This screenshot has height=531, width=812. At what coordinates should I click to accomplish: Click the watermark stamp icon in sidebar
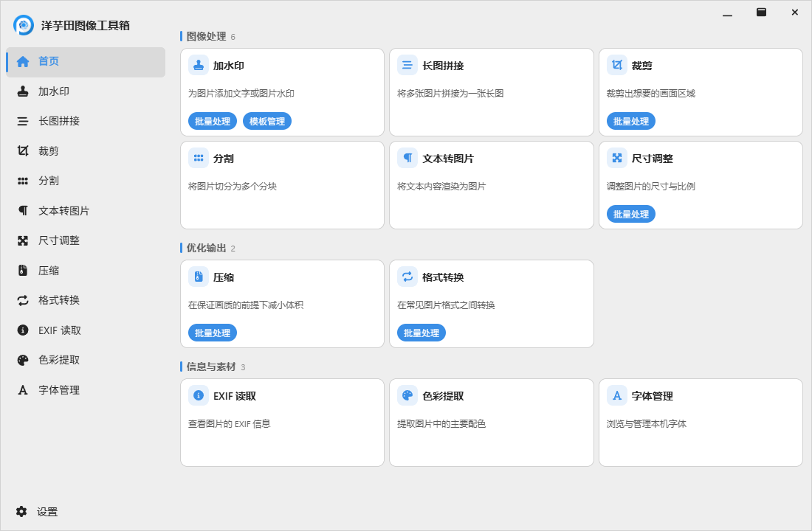click(23, 91)
